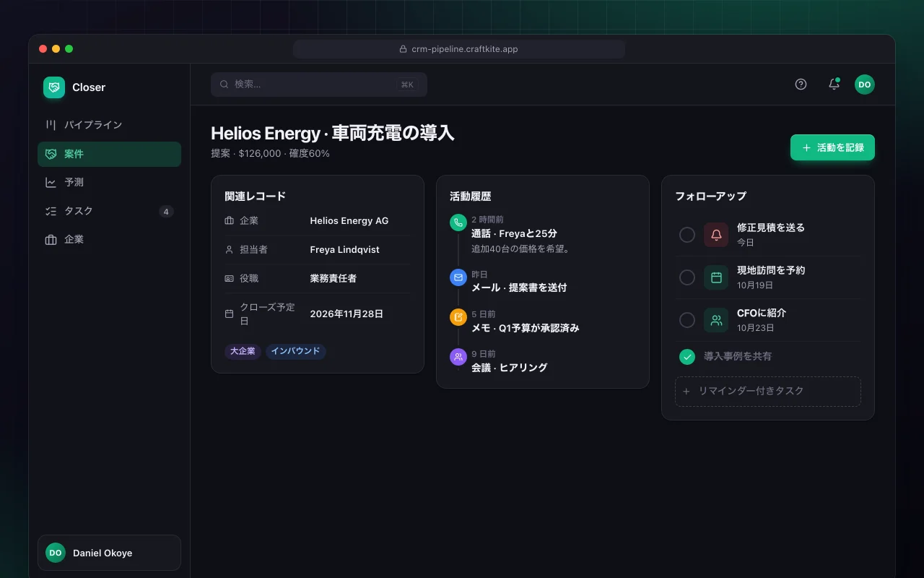Add a リマインダー付きタスク
The height and width of the screenshot is (578, 924).
pos(768,391)
